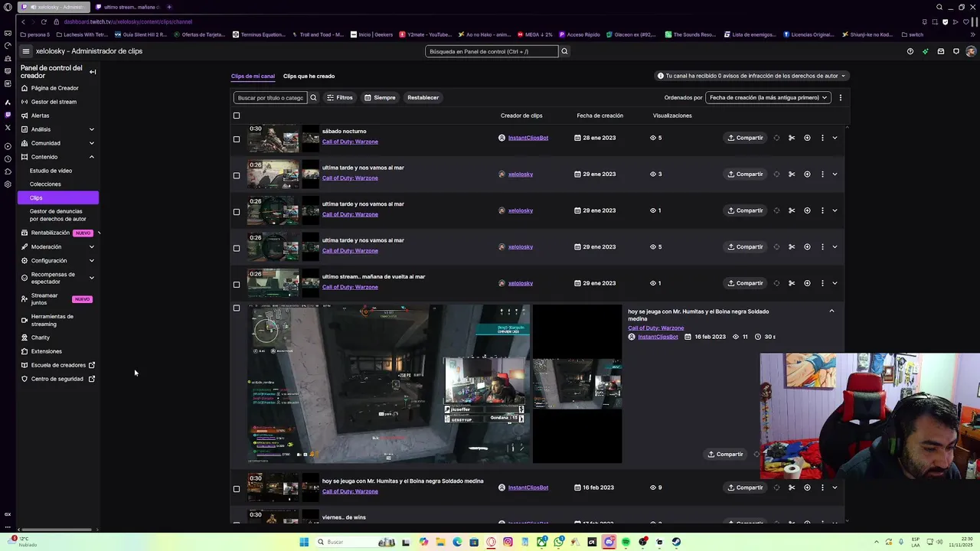
Task: Expand the Análisis sidebar section
Action: click(x=92, y=129)
